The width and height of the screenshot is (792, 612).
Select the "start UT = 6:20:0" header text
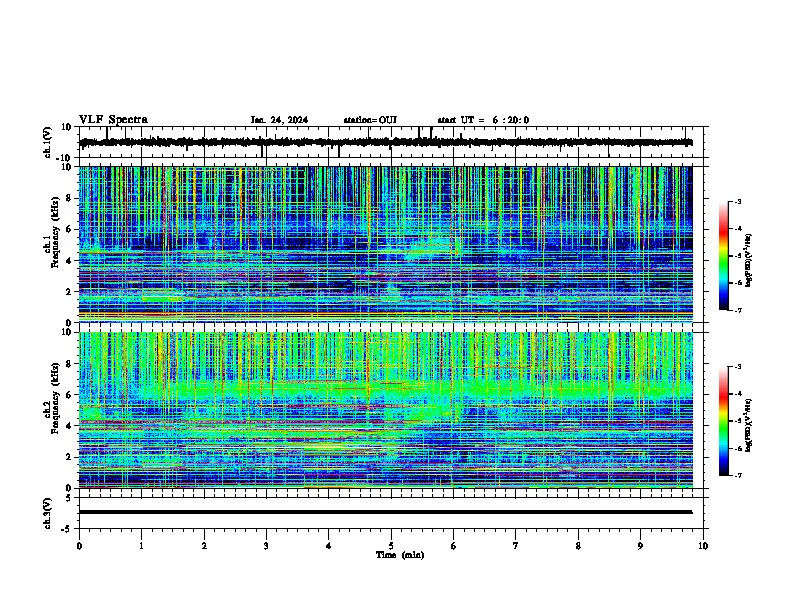[x=483, y=120]
